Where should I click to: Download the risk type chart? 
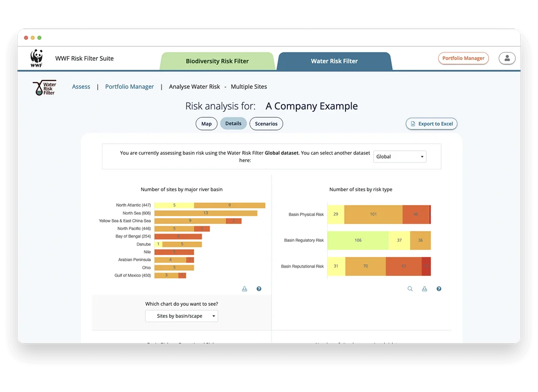pyautogui.click(x=424, y=289)
